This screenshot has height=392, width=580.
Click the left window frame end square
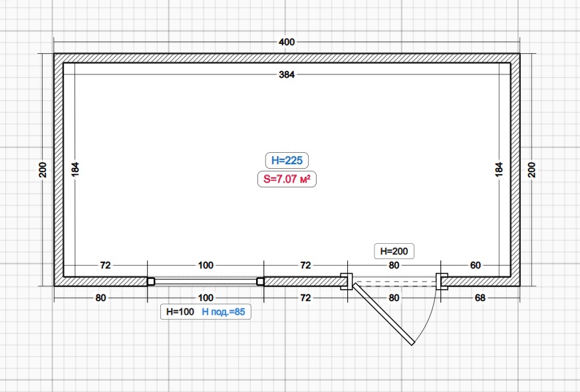coord(150,282)
